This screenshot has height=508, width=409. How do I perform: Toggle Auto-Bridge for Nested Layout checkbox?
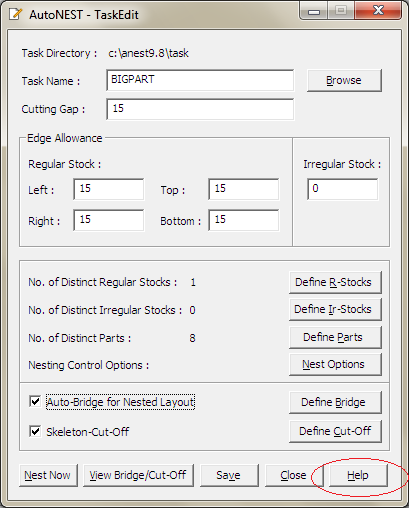(35, 401)
